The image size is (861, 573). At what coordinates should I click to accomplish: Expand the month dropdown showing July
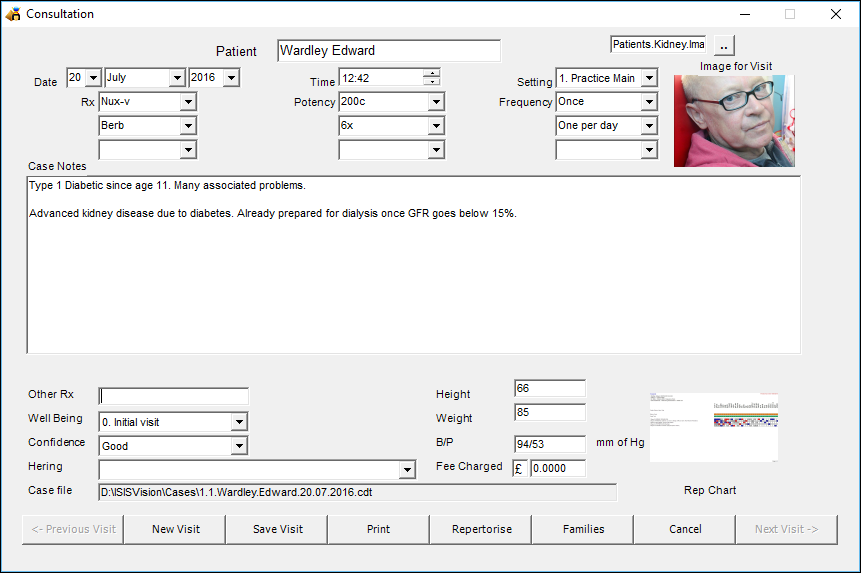click(177, 77)
